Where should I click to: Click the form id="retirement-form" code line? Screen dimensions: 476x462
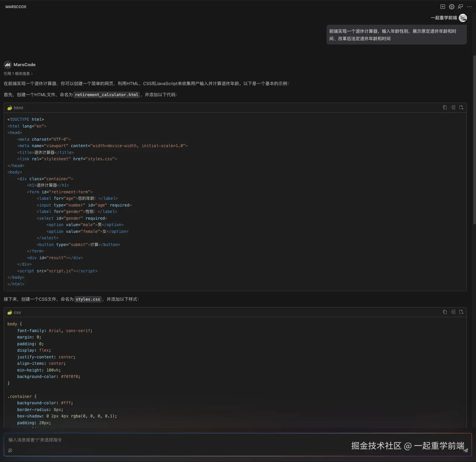pyautogui.click(x=60, y=192)
